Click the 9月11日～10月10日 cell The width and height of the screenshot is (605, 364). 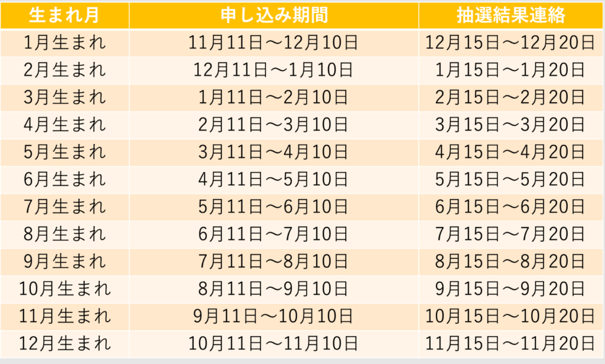point(274,317)
